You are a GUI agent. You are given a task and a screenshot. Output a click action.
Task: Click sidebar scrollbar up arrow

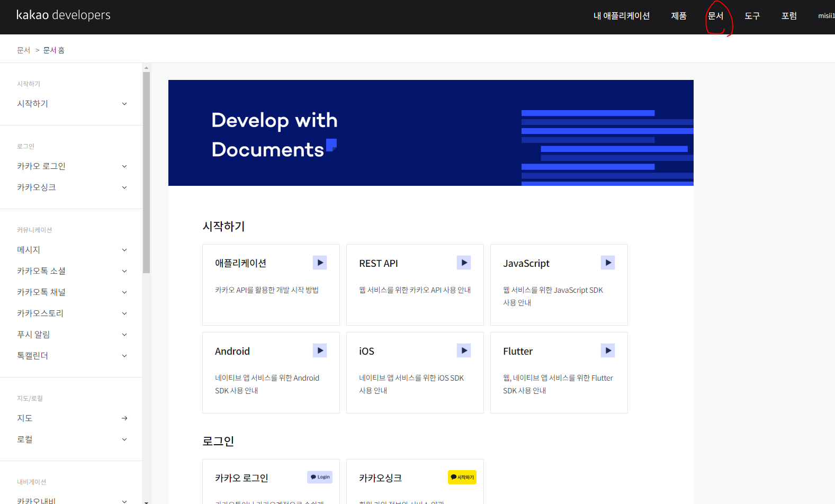147,68
